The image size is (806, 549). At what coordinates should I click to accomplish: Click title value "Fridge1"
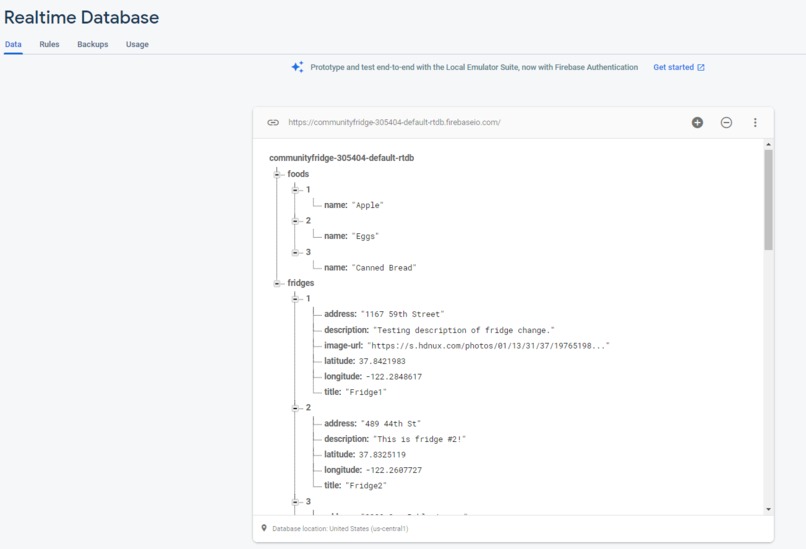coord(366,392)
